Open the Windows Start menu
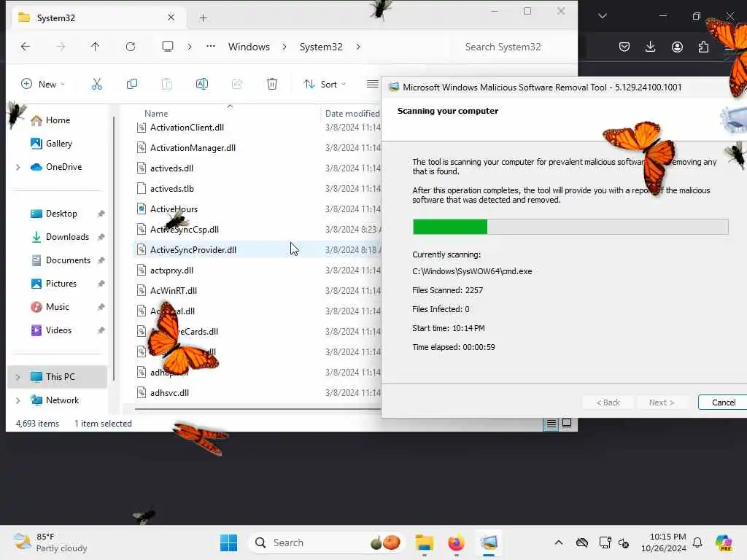 click(x=228, y=542)
